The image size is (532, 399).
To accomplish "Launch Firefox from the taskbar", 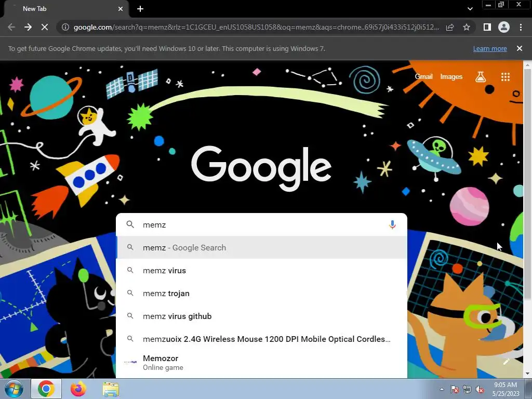I will (x=78, y=389).
